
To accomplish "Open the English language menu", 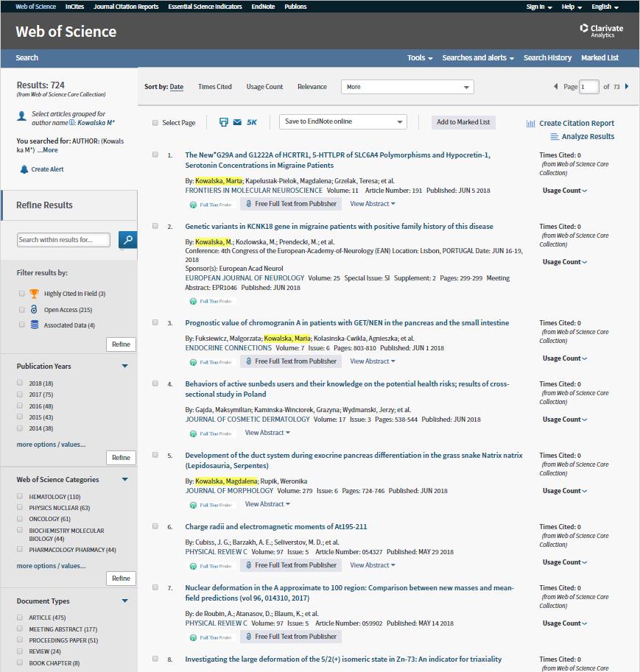I will coord(605,7).
